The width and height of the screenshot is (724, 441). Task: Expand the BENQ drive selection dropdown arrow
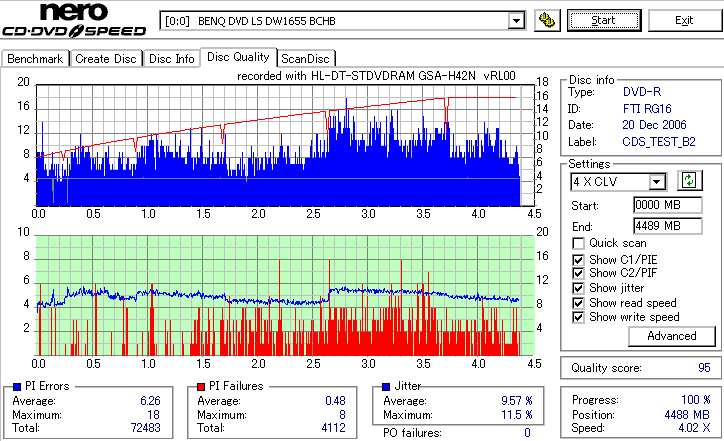point(516,21)
